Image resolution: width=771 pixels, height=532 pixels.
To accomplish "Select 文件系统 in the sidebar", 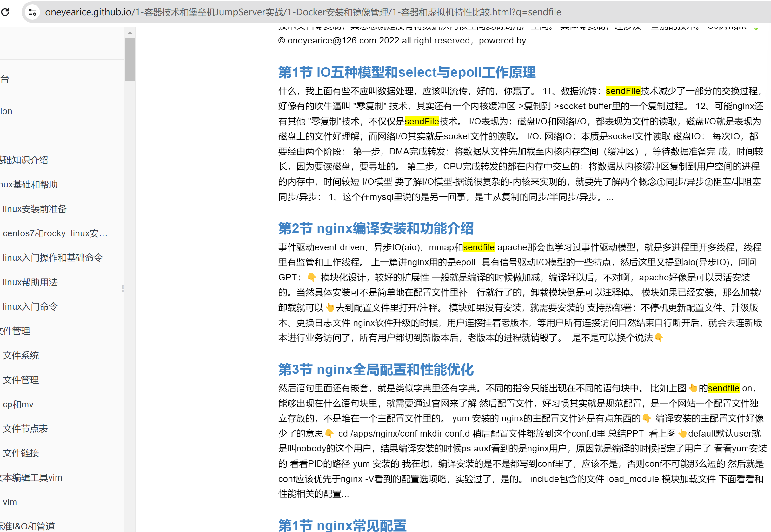I will [21, 356].
